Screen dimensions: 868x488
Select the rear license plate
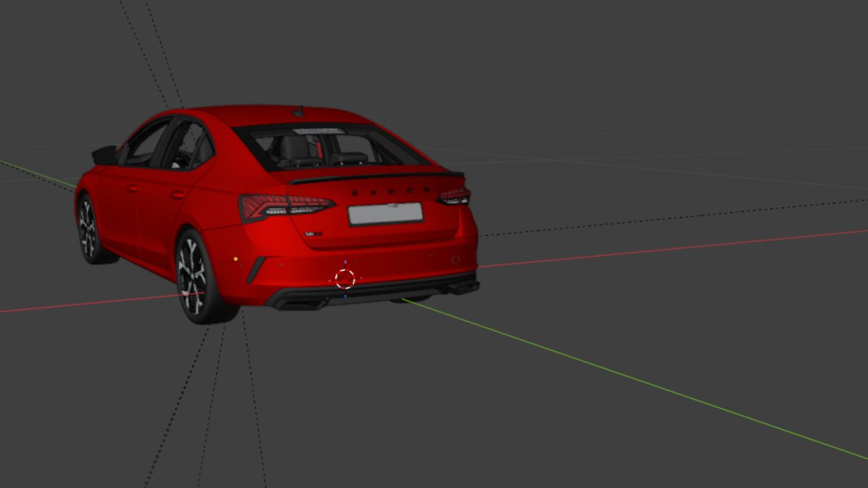coord(385,213)
